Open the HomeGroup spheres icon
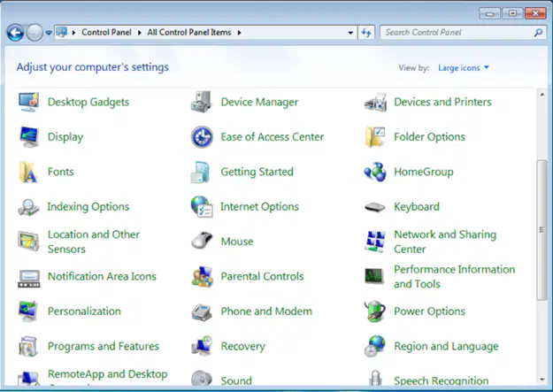Viewport: 553px width, 392px height. (x=375, y=172)
